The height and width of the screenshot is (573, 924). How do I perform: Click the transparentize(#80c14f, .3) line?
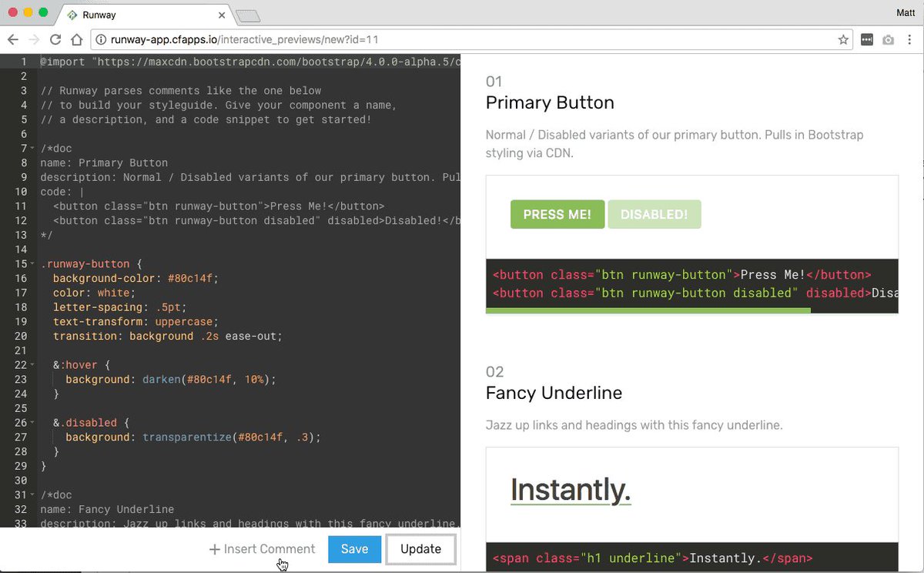click(x=192, y=437)
